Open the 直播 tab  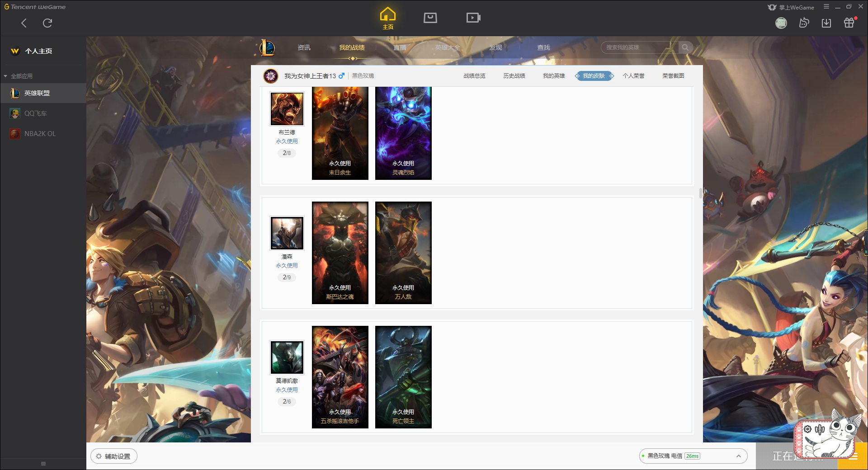[400, 47]
